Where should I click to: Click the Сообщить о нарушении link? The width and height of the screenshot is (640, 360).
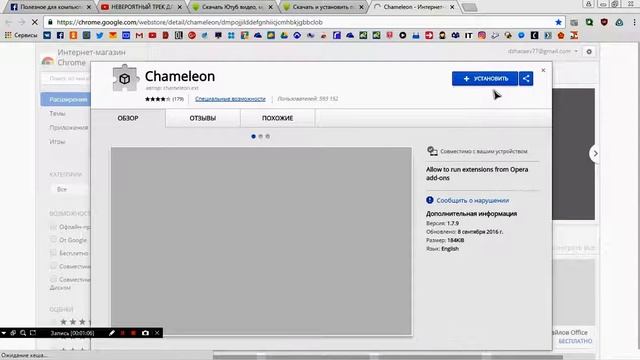[473, 200]
